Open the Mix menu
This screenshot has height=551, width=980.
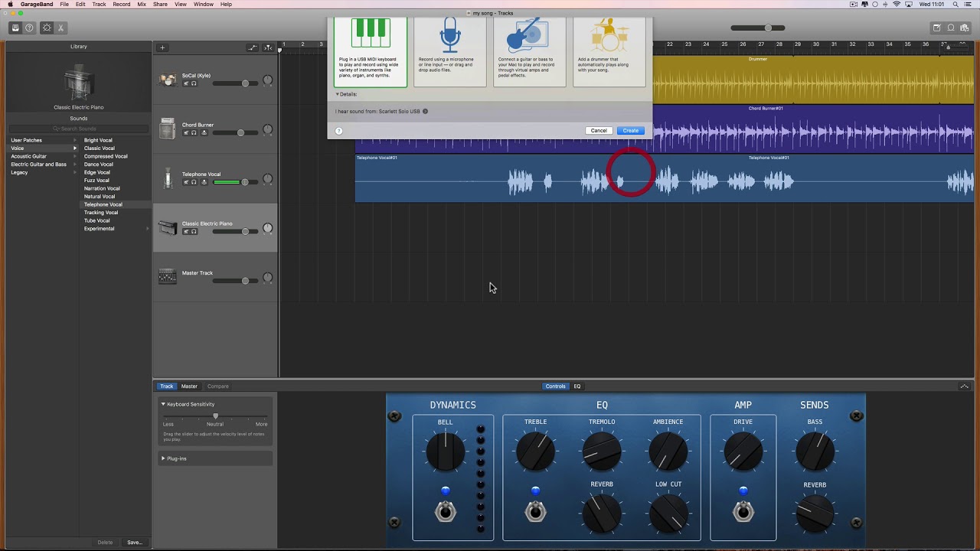(142, 5)
